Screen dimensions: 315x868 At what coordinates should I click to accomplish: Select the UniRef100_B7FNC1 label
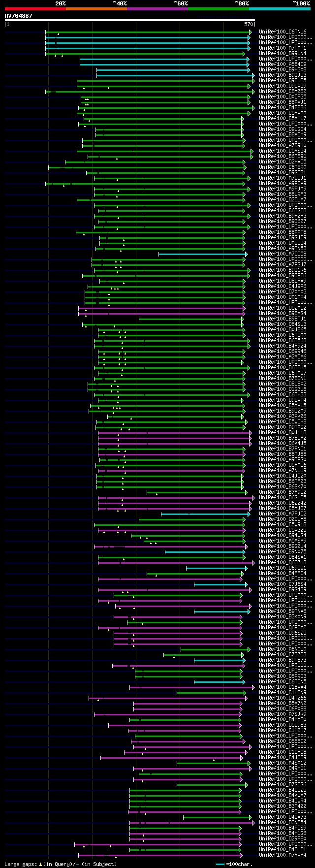pyautogui.click(x=283, y=449)
